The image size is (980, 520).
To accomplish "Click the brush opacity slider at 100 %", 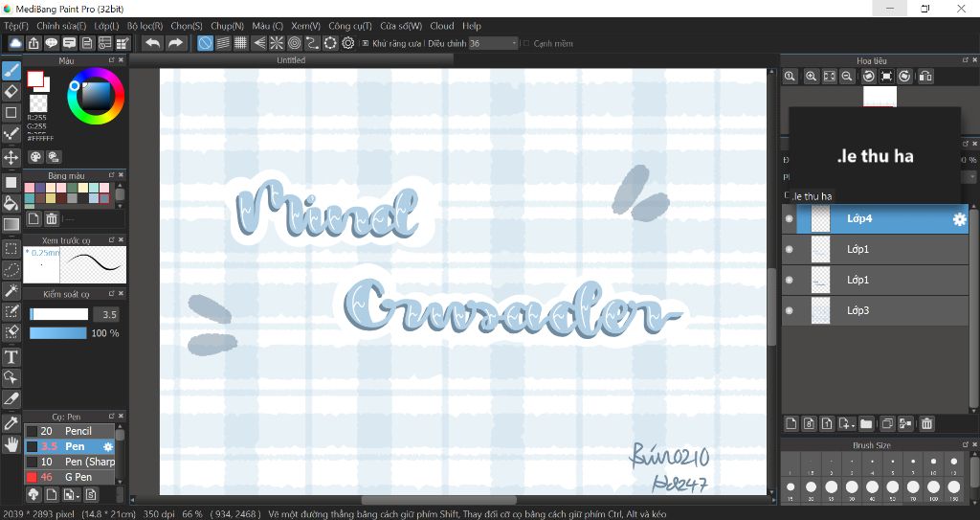I will click(57, 333).
